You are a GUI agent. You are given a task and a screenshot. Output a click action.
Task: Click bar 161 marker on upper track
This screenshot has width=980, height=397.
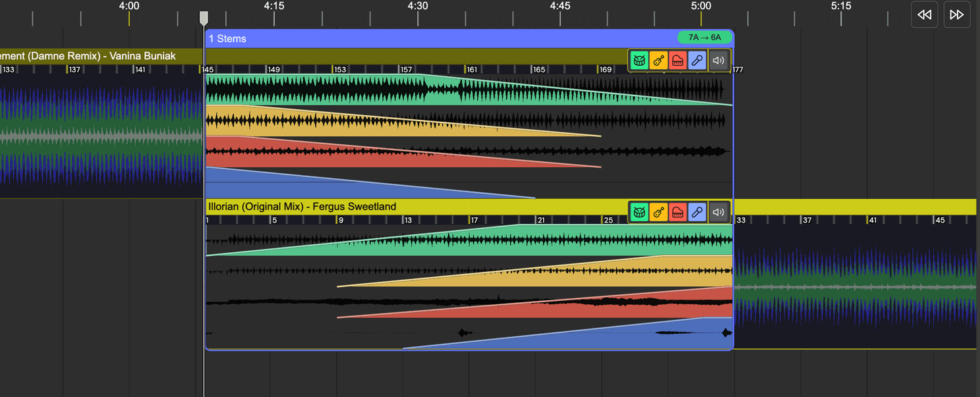tap(471, 70)
